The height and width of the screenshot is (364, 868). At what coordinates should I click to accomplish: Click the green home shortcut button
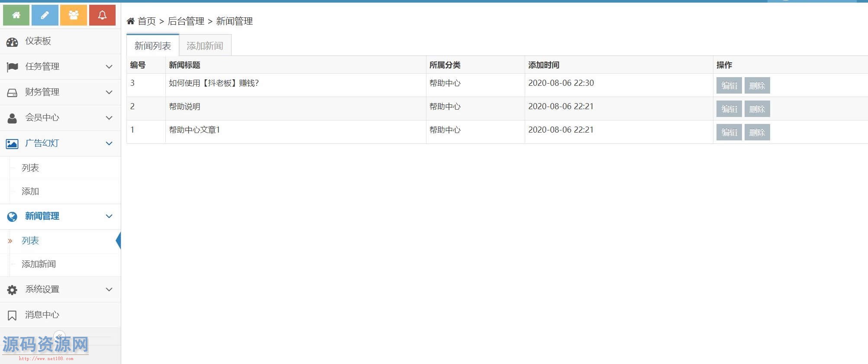[16, 15]
